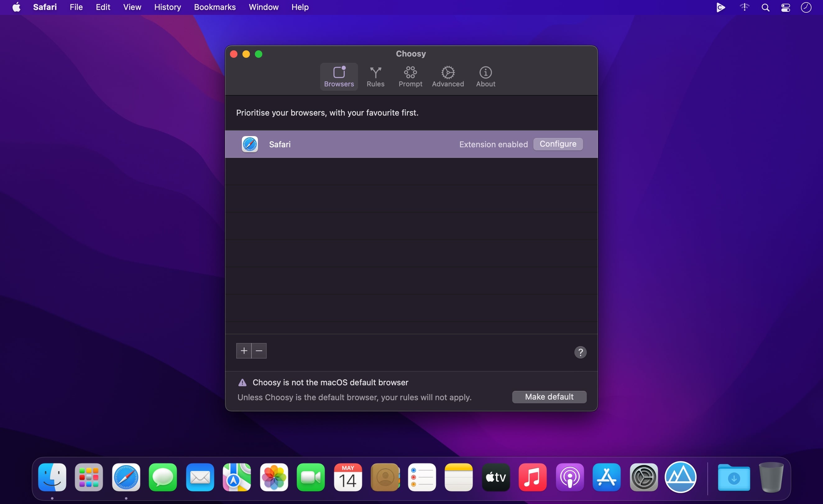
Task: Open the Rules tab
Action: (375, 76)
